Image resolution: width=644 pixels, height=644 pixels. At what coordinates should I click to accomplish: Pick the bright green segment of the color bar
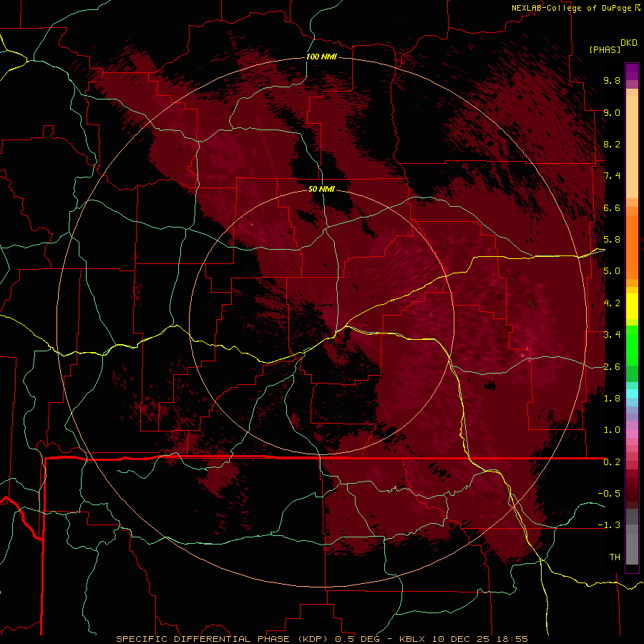coord(632,345)
